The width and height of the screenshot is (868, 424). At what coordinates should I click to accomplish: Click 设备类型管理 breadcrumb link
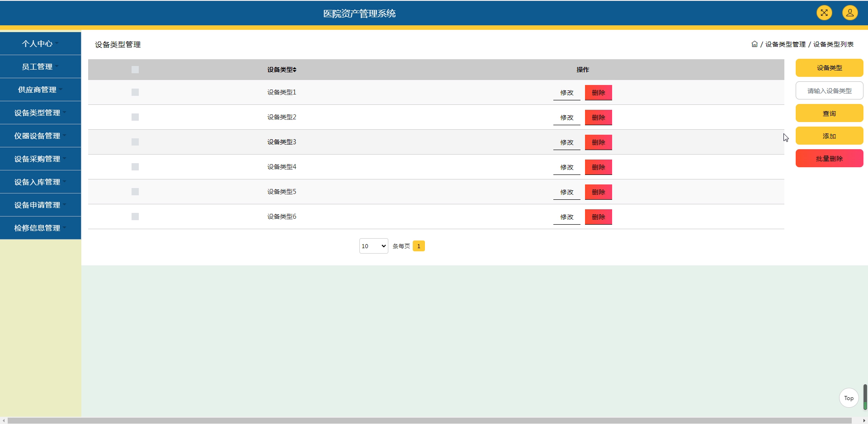(x=785, y=44)
